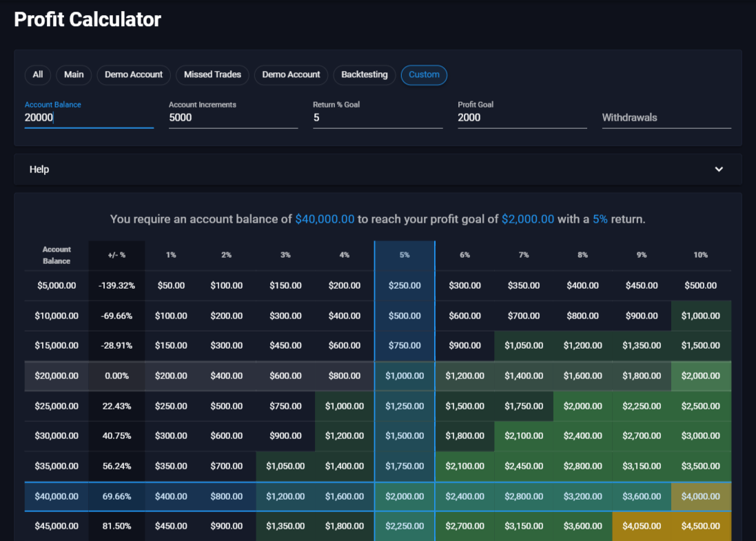Focus the Account Increments field
Image resolution: width=756 pixels, height=541 pixels.
(x=233, y=118)
